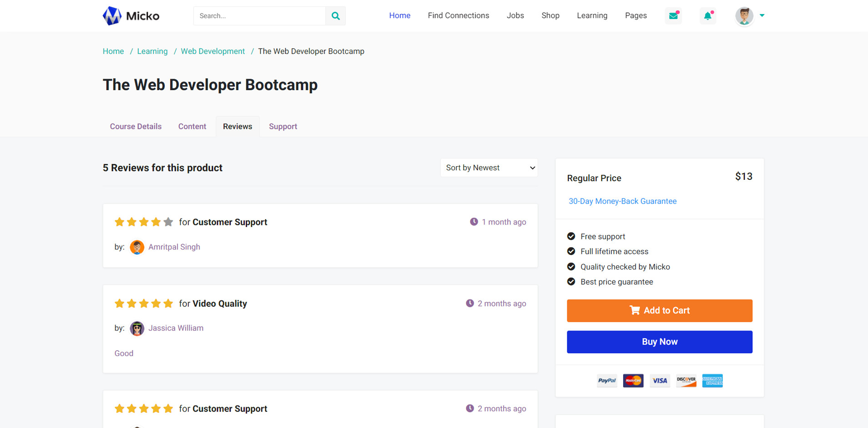Switch to the Support tab
Viewport: 868px width, 428px height.
point(283,127)
